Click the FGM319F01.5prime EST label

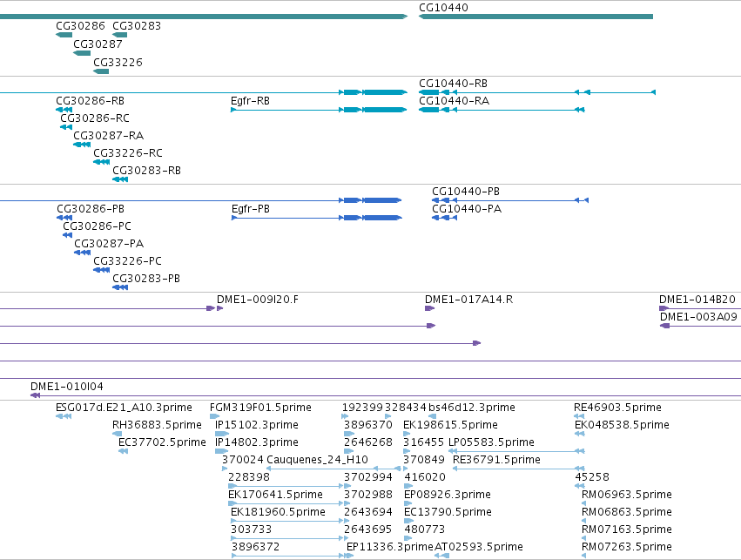coord(260,408)
